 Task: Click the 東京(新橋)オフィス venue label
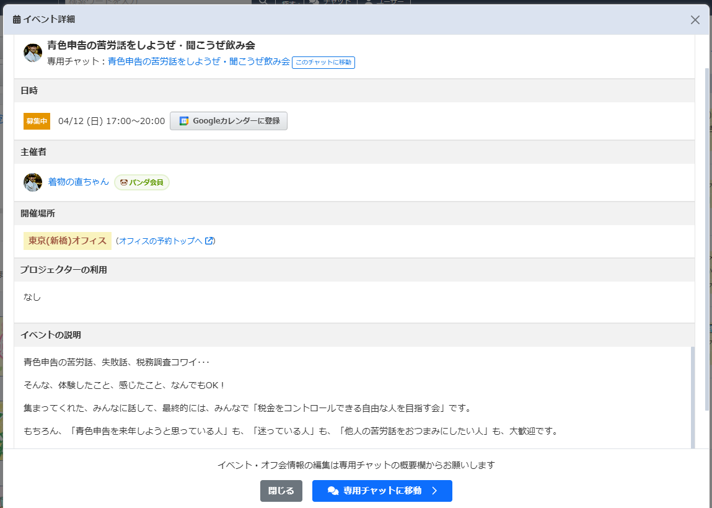[x=67, y=241]
